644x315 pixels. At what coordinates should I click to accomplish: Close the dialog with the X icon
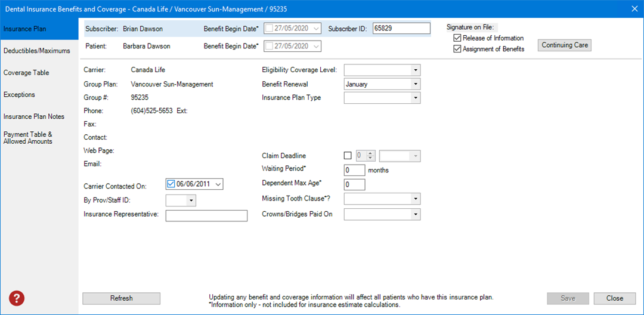point(634,8)
